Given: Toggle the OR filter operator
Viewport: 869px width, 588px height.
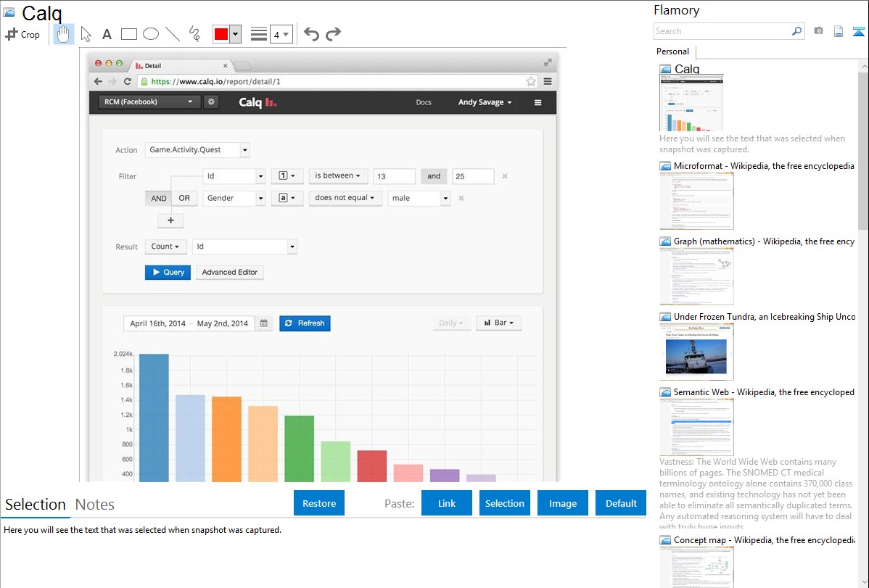Looking at the screenshot, I should tap(184, 199).
